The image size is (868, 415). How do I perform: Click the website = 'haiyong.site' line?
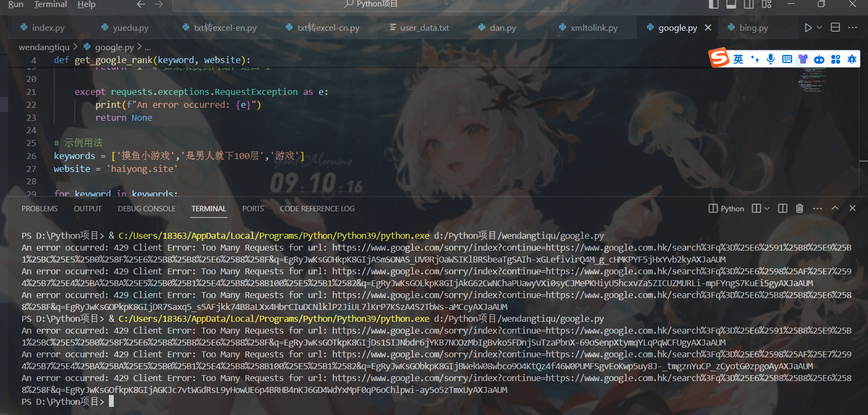tap(115, 169)
